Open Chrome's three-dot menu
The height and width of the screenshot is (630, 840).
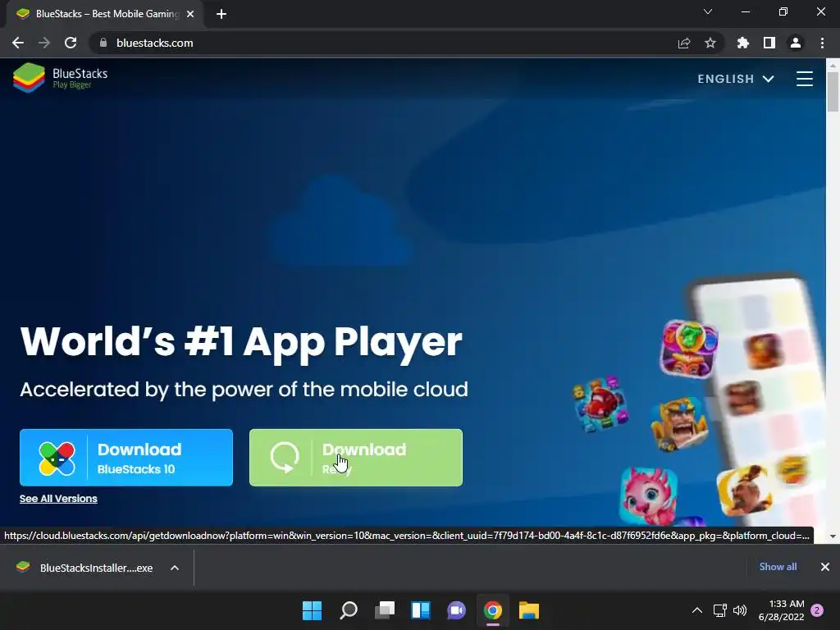pyautogui.click(x=822, y=43)
